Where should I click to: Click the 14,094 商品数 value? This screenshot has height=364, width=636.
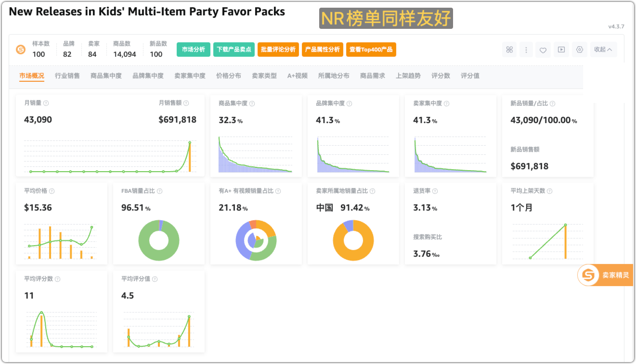coord(125,54)
